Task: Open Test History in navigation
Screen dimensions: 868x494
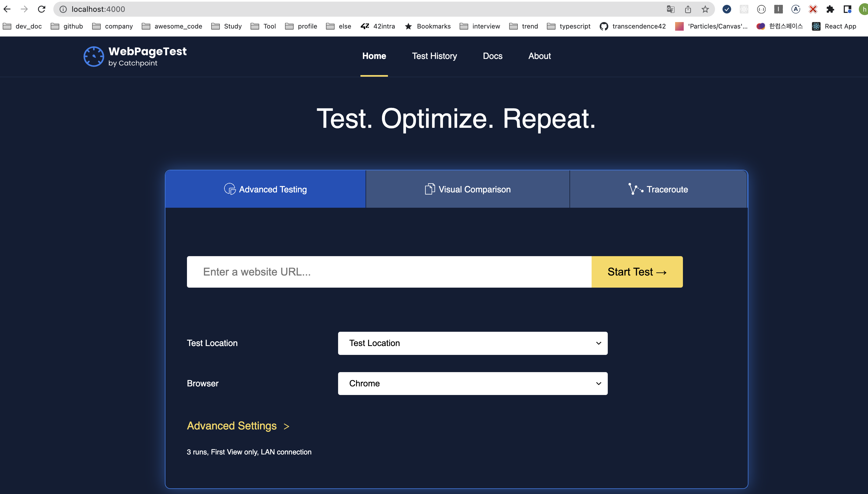Action: [x=434, y=56]
